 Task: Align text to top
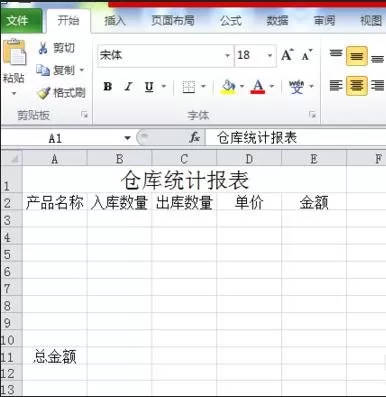pyautogui.click(x=336, y=55)
